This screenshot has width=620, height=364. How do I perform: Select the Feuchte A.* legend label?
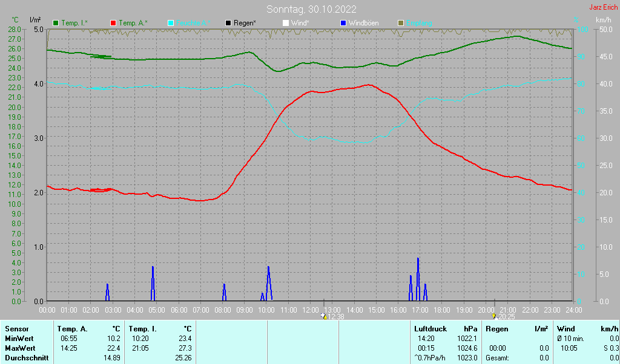click(x=193, y=24)
